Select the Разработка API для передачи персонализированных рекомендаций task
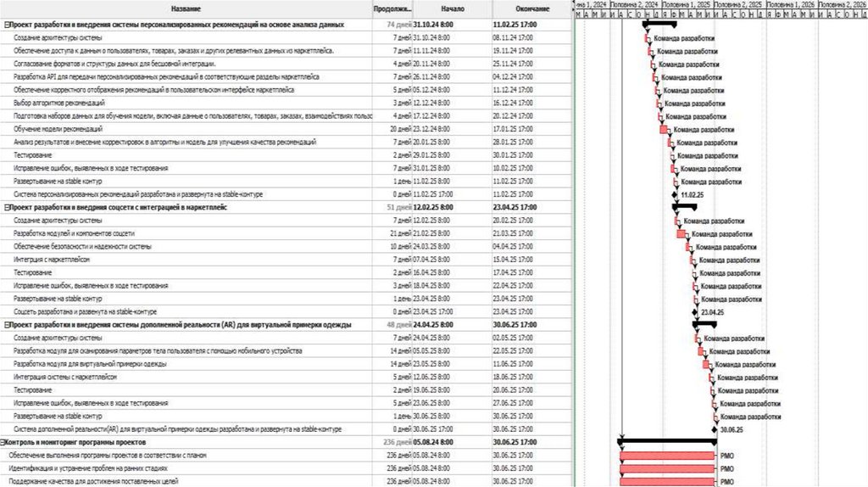 166,77
